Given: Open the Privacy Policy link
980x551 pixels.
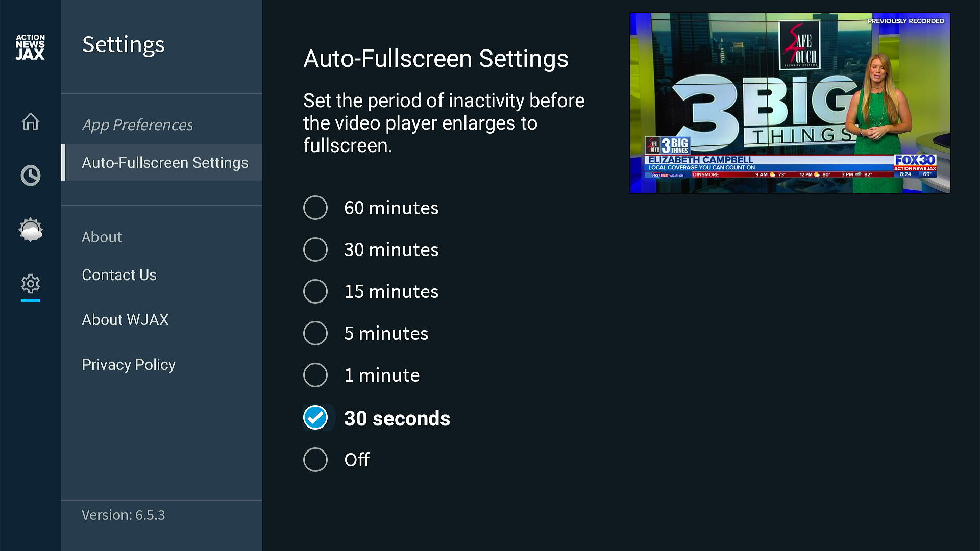Looking at the screenshot, I should tap(129, 365).
